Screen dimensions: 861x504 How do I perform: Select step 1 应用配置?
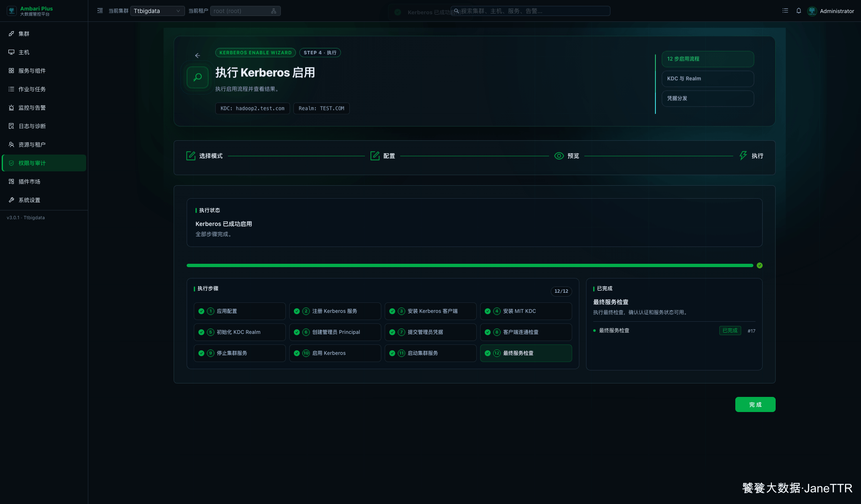pyautogui.click(x=240, y=311)
